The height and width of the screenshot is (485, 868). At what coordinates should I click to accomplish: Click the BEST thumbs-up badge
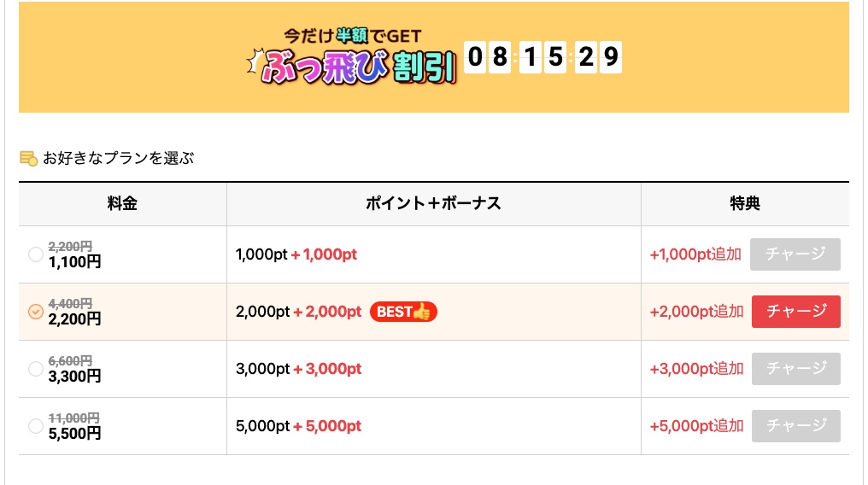403,312
